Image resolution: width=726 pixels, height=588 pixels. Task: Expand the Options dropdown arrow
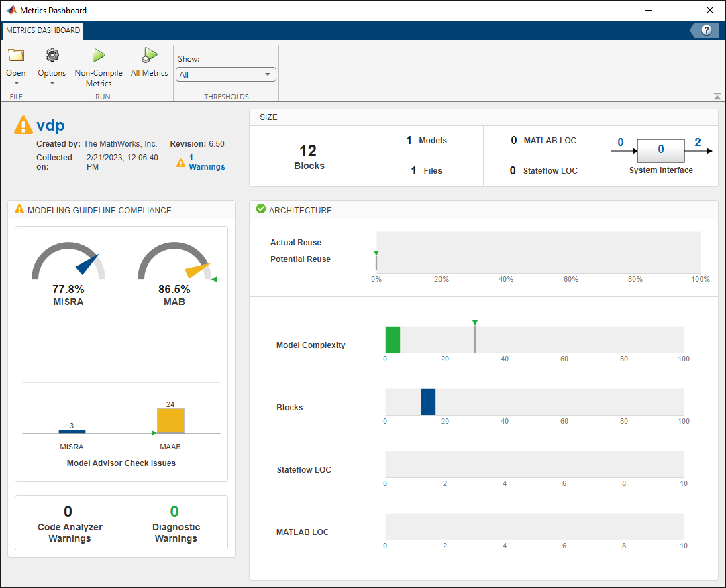52,83
